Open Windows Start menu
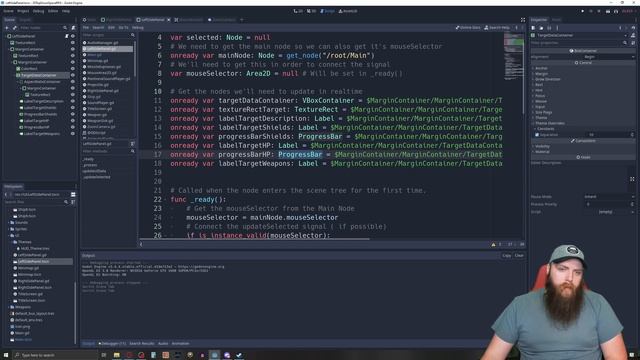Screen dimensions: 640x360 [x=6, y=355]
